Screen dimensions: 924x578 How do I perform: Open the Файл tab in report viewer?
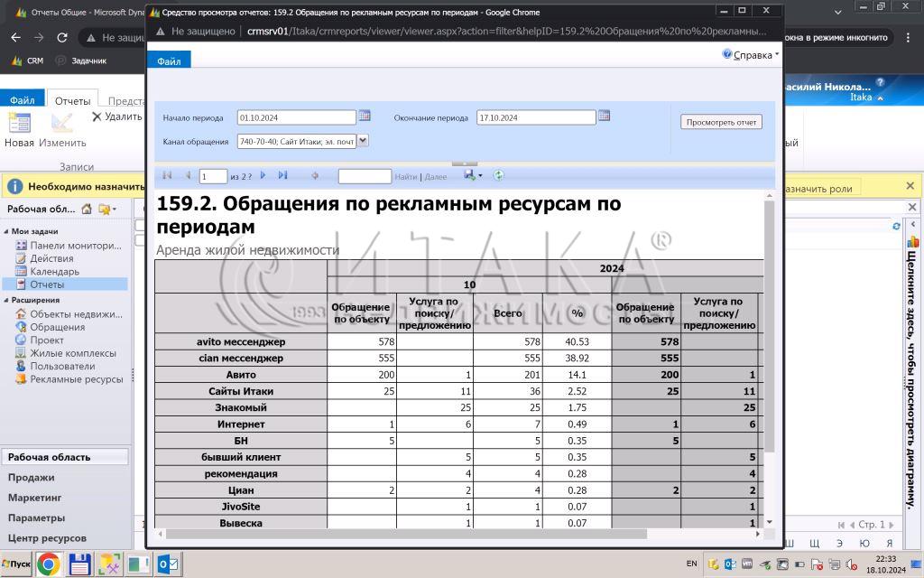[x=169, y=61]
